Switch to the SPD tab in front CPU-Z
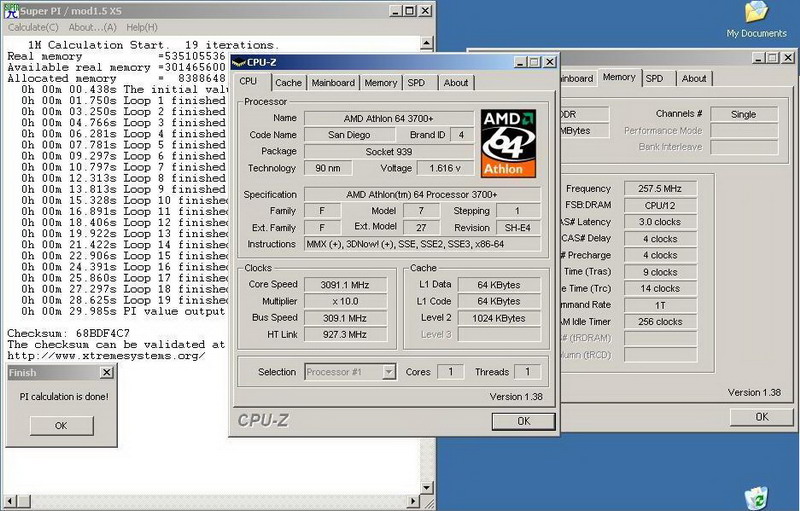800x511 pixels. 416,83
